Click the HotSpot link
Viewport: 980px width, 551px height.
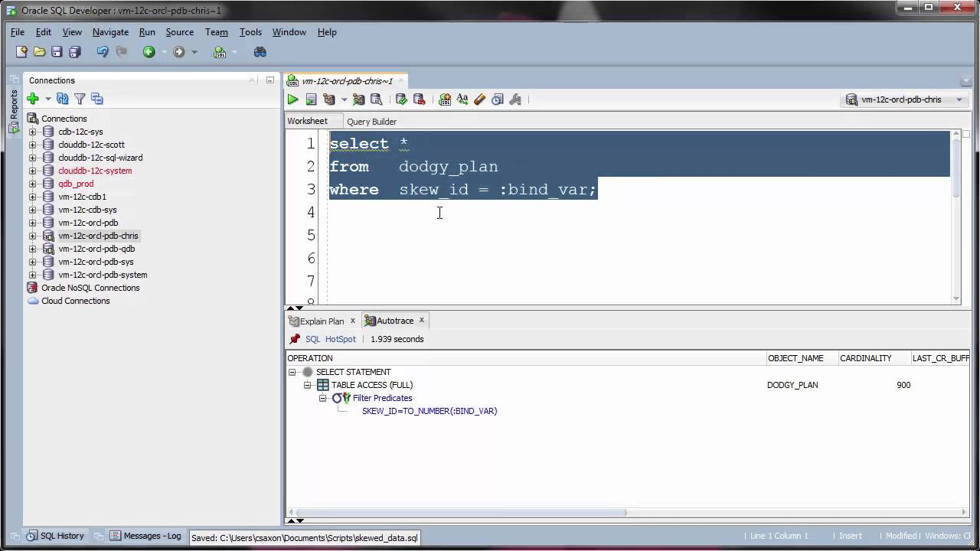point(341,339)
